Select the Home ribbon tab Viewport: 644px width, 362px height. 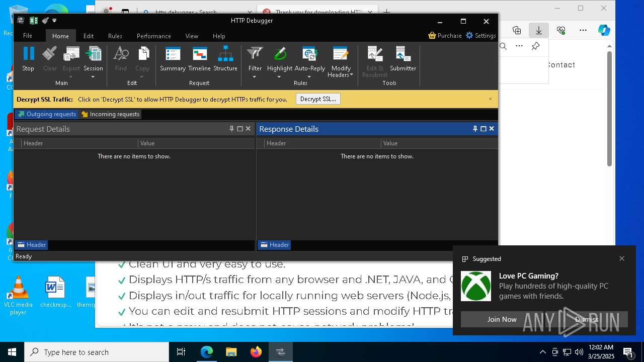[x=60, y=36]
